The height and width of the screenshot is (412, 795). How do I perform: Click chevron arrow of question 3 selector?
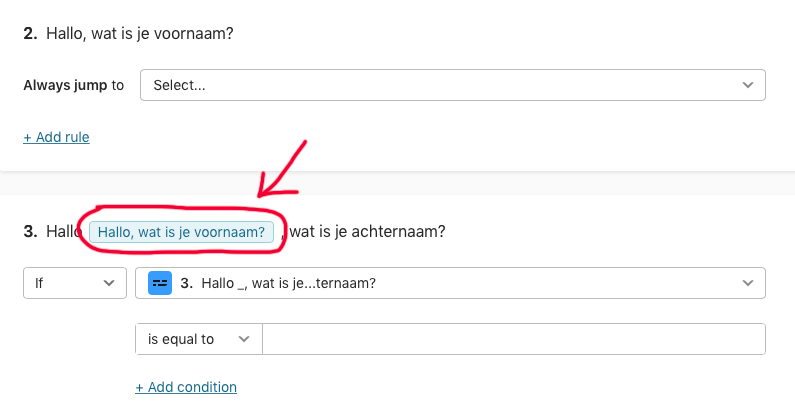tap(748, 283)
